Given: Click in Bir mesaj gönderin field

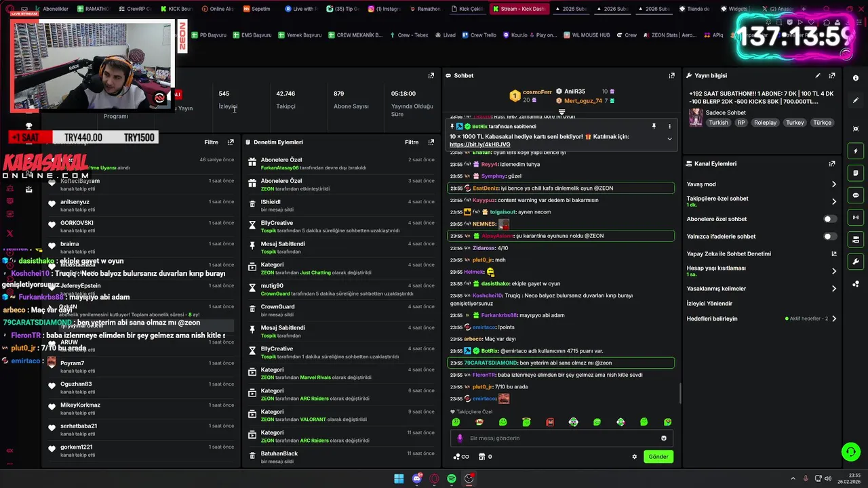Looking at the screenshot, I should pyautogui.click(x=563, y=438).
